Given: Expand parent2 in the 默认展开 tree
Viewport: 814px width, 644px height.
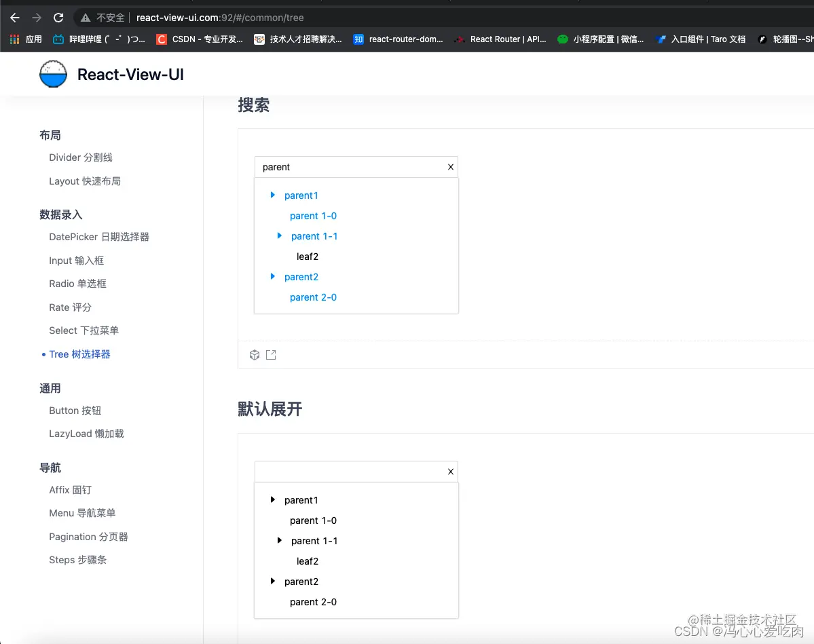Looking at the screenshot, I should (273, 582).
